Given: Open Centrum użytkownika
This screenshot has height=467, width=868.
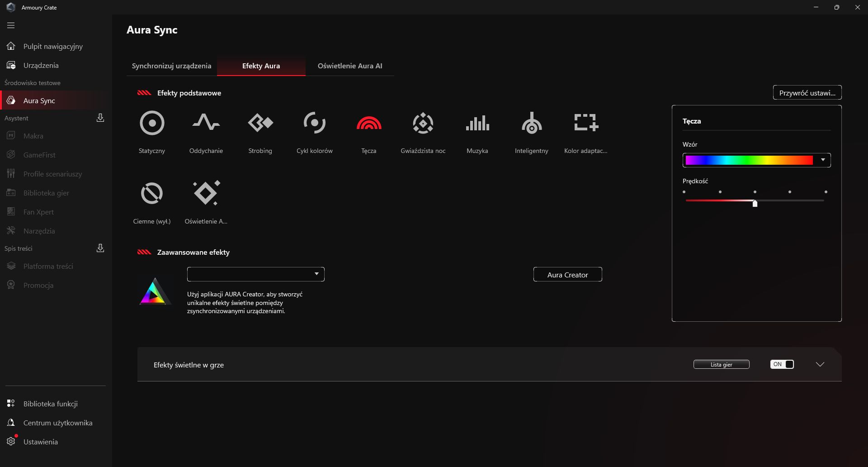Looking at the screenshot, I should (x=56, y=423).
